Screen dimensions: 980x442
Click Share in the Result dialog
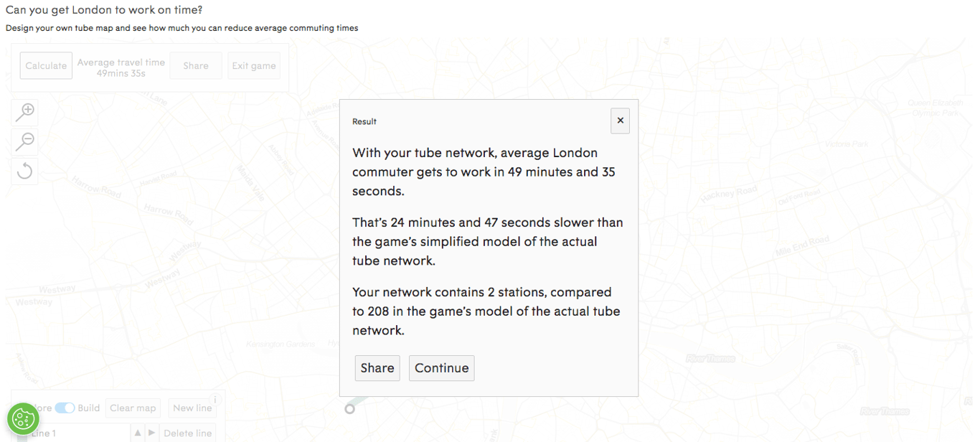[377, 368]
